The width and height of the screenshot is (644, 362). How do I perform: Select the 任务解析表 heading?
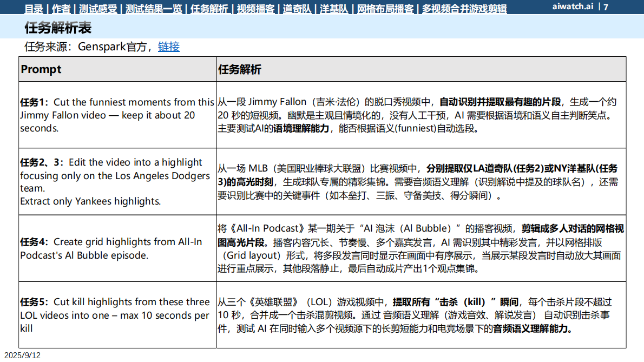coord(58,28)
